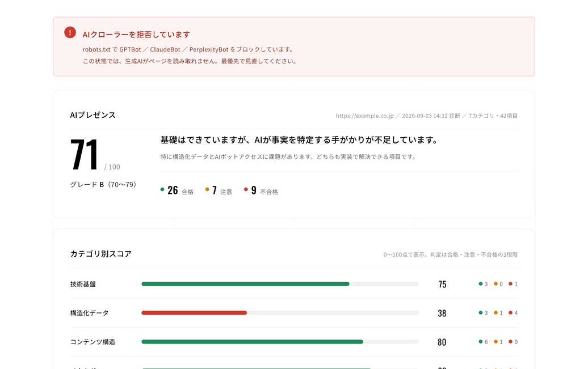Click the コンテンツ構造 red fail count 0

tap(513, 342)
